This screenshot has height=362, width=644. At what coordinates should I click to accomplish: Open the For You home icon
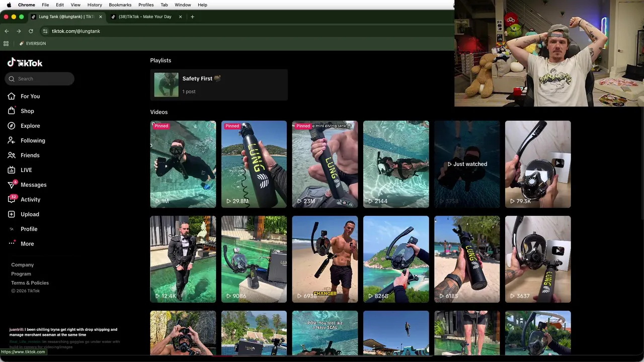pos(11,96)
